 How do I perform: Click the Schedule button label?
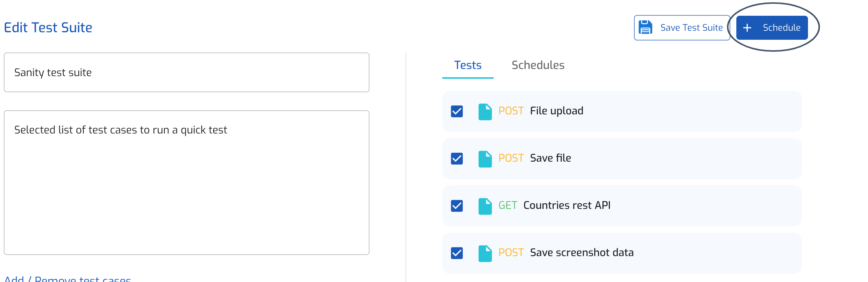[781, 28]
